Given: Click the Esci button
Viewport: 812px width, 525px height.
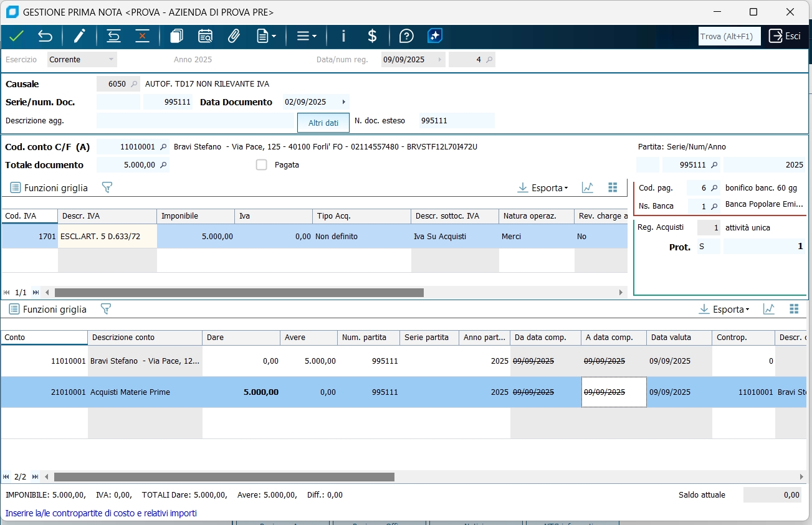Looking at the screenshot, I should point(785,36).
